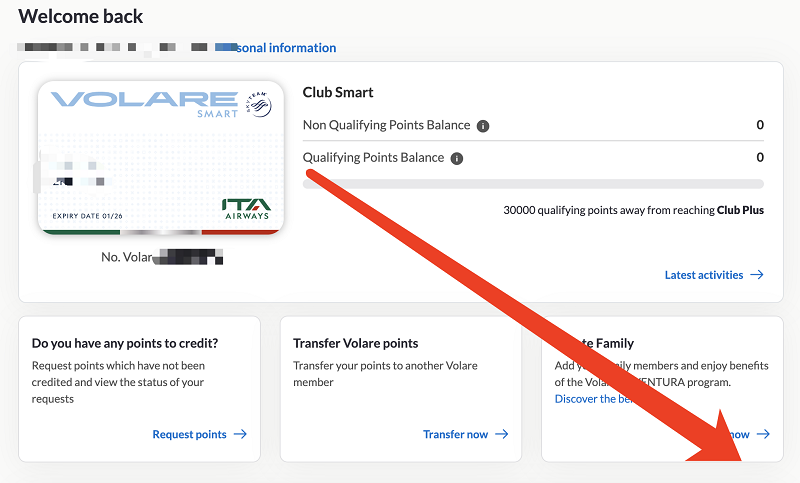Image resolution: width=800 pixels, height=483 pixels.
Task: Click the arrow next to Latest activities
Action: 757,275
